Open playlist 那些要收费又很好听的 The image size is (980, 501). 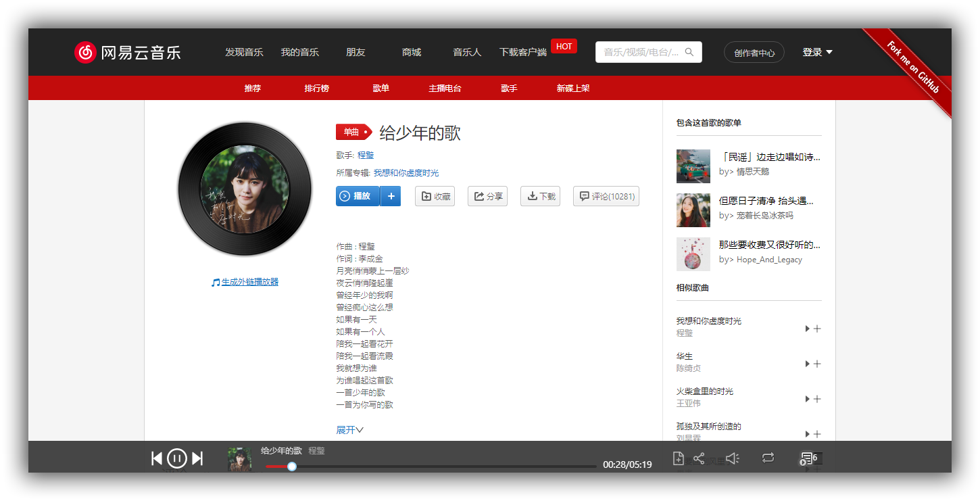(x=770, y=245)
